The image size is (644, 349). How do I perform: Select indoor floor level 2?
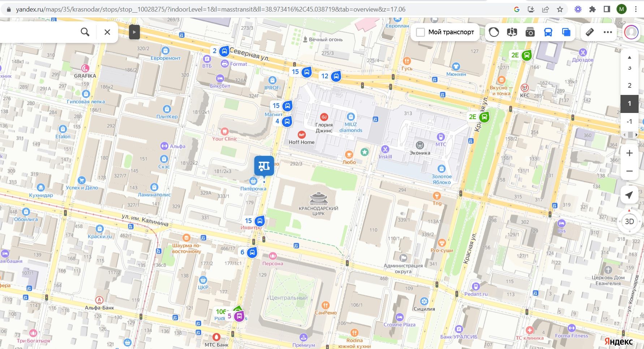click(x=629, y=85)
